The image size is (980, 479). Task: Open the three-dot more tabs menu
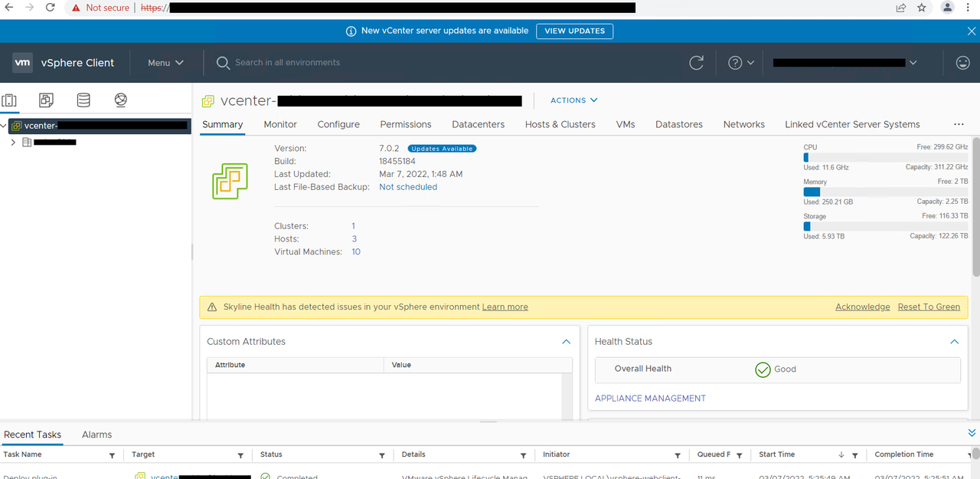pyautogui.click(x=959, y=124)
